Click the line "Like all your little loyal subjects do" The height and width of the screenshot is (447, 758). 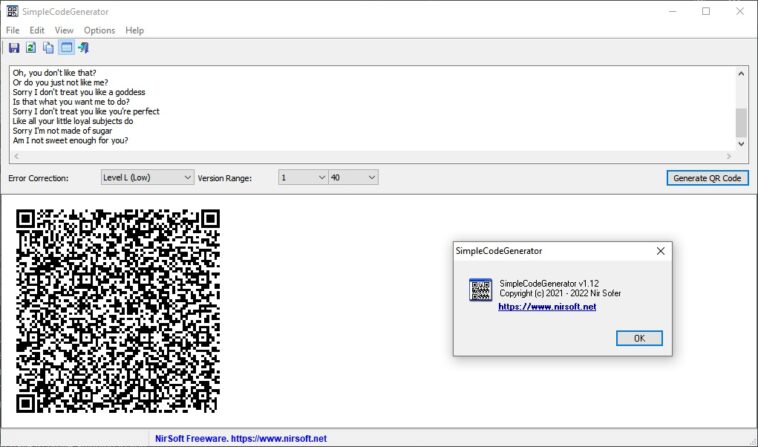point(73,121)
